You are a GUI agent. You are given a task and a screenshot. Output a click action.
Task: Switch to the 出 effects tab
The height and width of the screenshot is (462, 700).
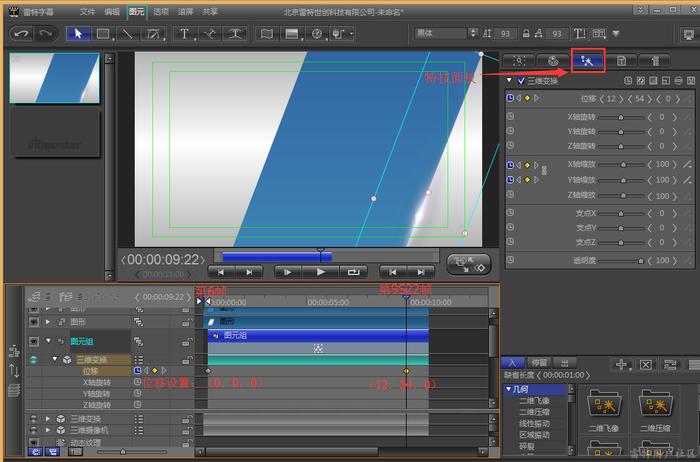[563, 363]
